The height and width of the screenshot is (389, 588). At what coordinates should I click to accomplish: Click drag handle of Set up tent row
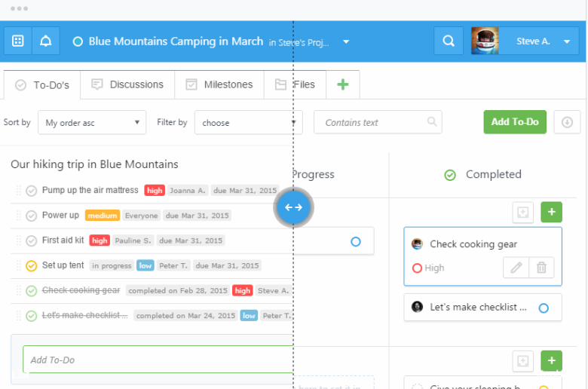(18, 265)
